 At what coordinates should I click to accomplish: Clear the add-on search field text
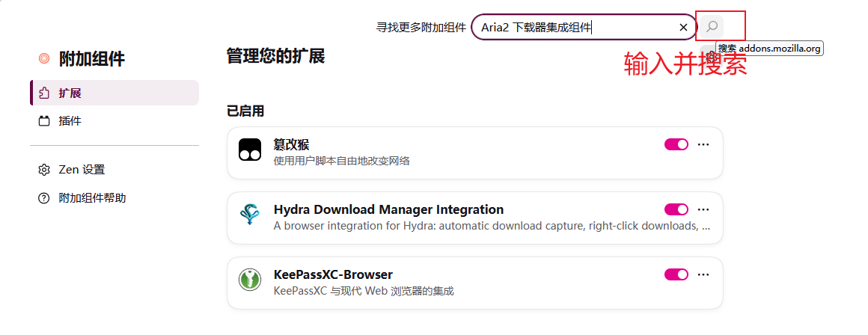(x=683, y=27)
